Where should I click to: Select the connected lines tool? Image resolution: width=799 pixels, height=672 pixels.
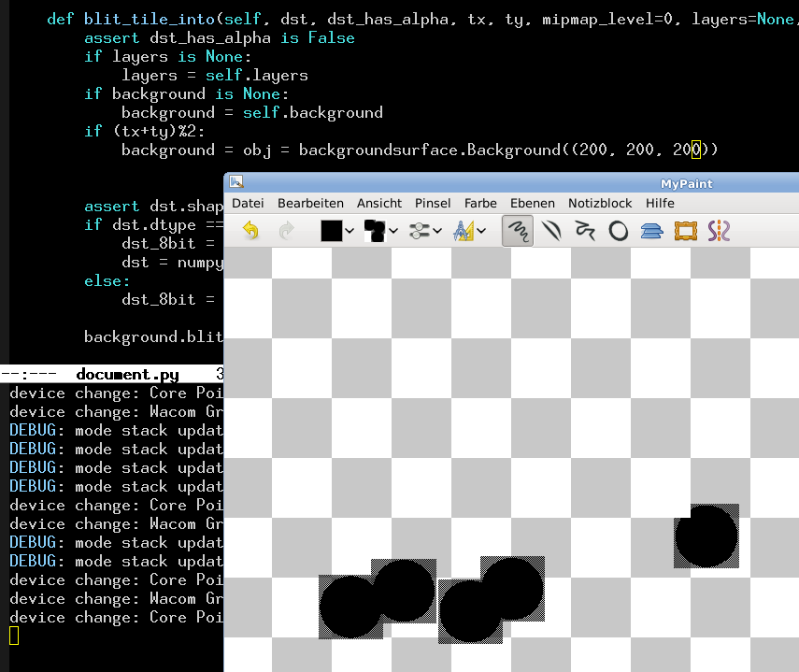pos(585,231)
